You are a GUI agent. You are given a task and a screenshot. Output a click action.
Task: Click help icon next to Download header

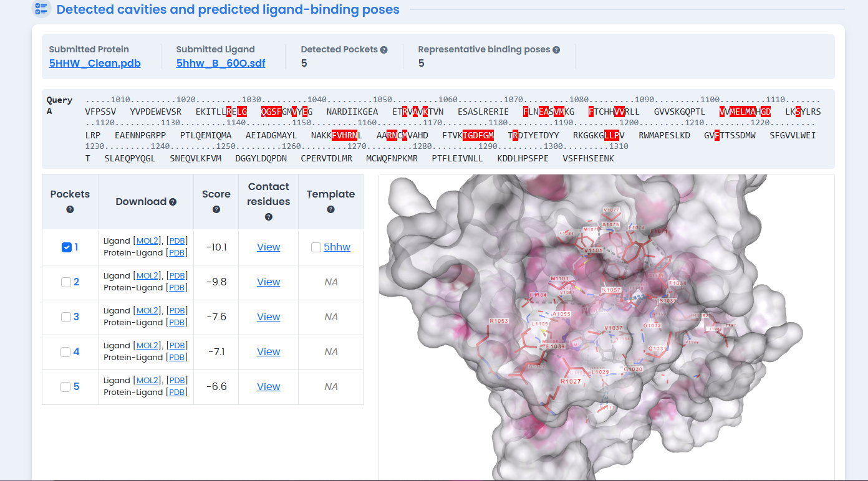(173, 202)
